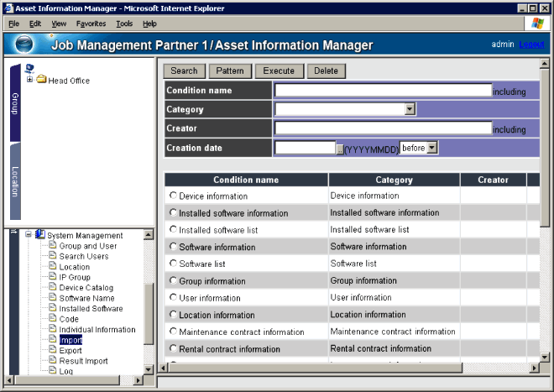Click the Installed Software page icon

[52, 309]
